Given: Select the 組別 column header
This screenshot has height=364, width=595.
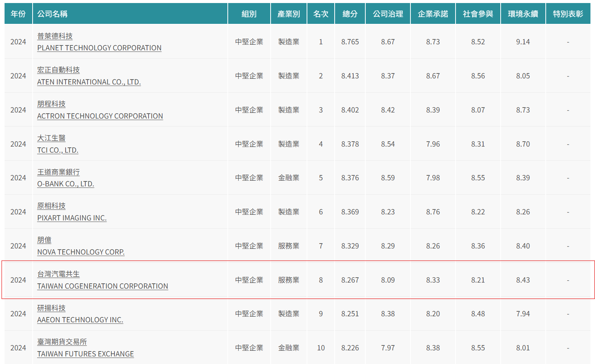Looking at the screenshot, I should point(249,14).
